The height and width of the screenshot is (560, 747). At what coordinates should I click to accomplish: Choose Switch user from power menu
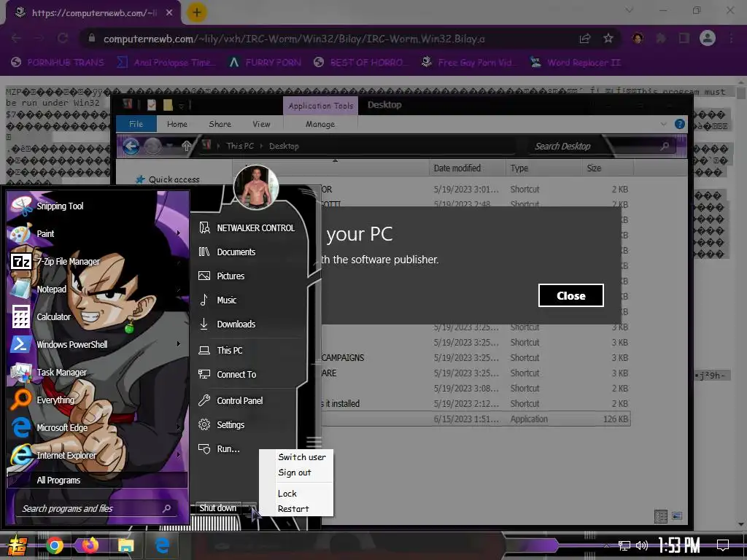[301, 457]
